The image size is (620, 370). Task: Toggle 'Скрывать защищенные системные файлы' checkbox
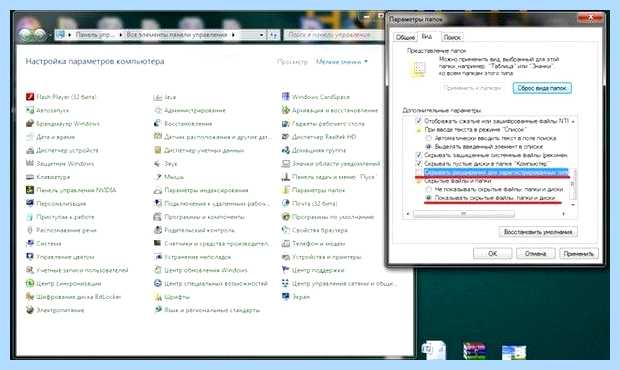(418, 155)
